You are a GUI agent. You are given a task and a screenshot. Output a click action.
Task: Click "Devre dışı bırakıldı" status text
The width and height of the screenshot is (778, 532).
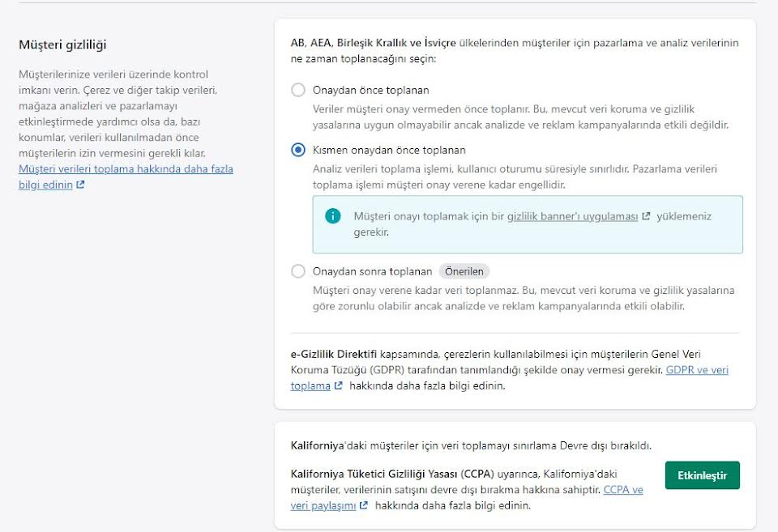tap(605, 445)
